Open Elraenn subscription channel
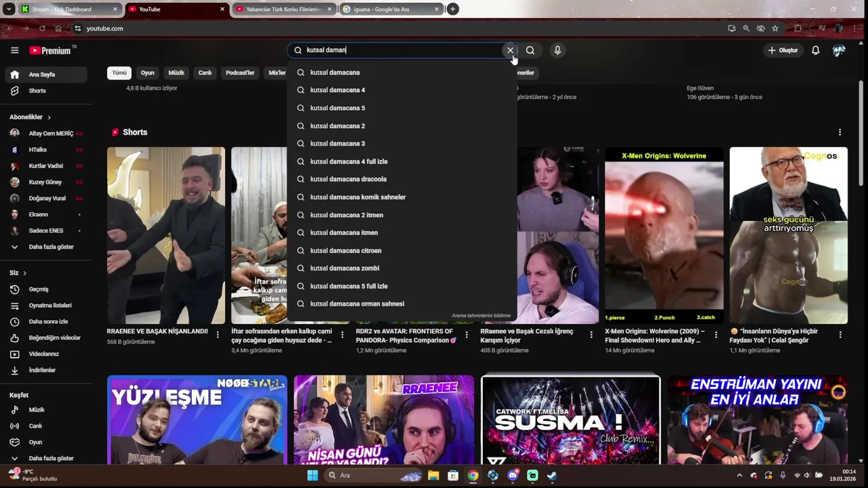This screenshot has height=488, width=868. [x=46, y=214]
